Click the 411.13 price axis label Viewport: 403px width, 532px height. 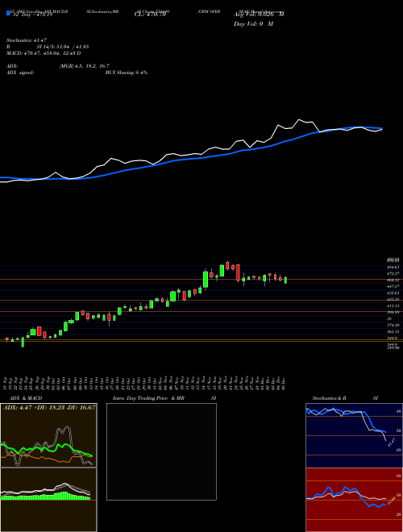click(394, 305)
